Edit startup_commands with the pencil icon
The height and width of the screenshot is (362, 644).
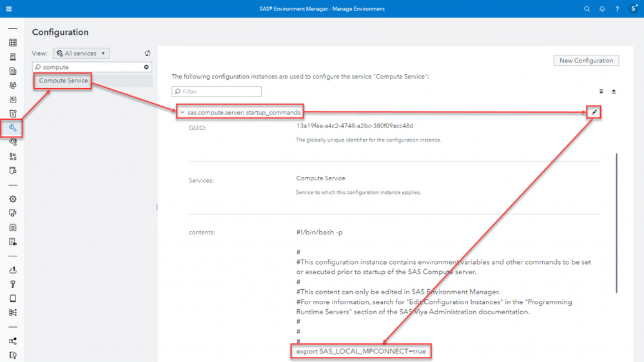[594, 112]
